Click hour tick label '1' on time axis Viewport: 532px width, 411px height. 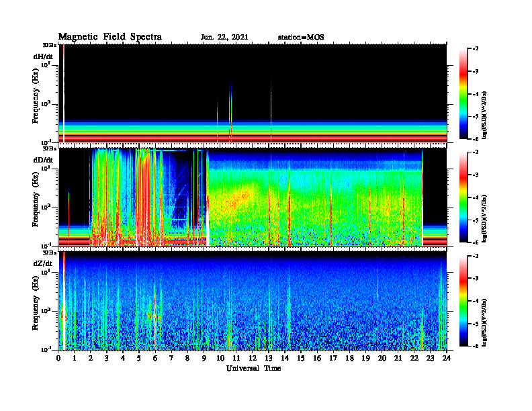[x=75, y=359]
